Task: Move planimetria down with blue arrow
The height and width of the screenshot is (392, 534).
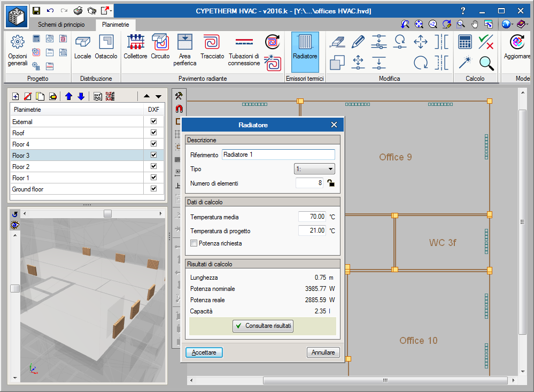Action: [x=81, y=96]
